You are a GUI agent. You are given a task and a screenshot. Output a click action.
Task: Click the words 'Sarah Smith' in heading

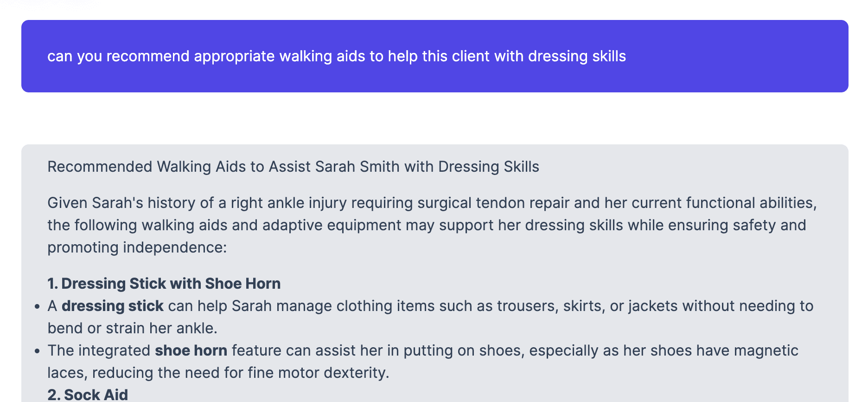coord(357,167)
